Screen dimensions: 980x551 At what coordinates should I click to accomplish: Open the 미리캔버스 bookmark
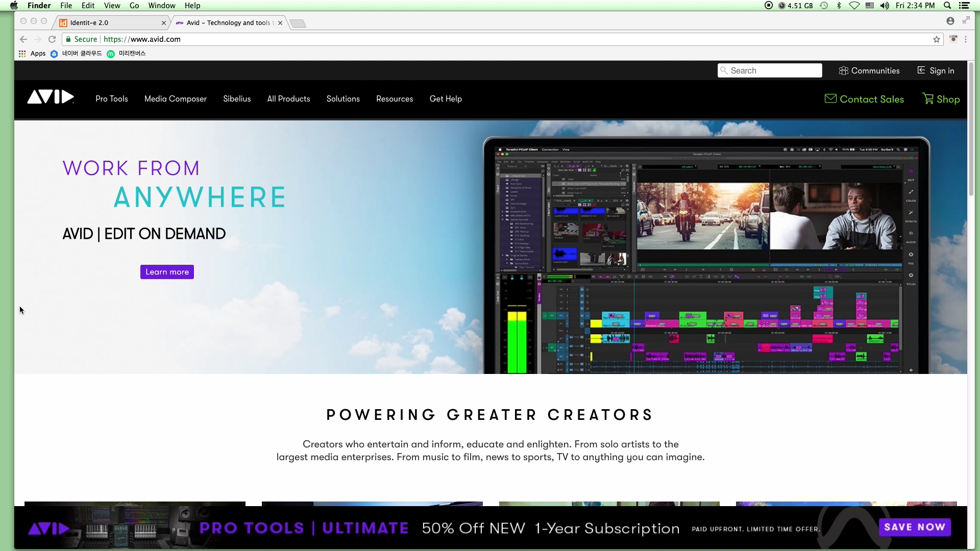coord(126,54)
